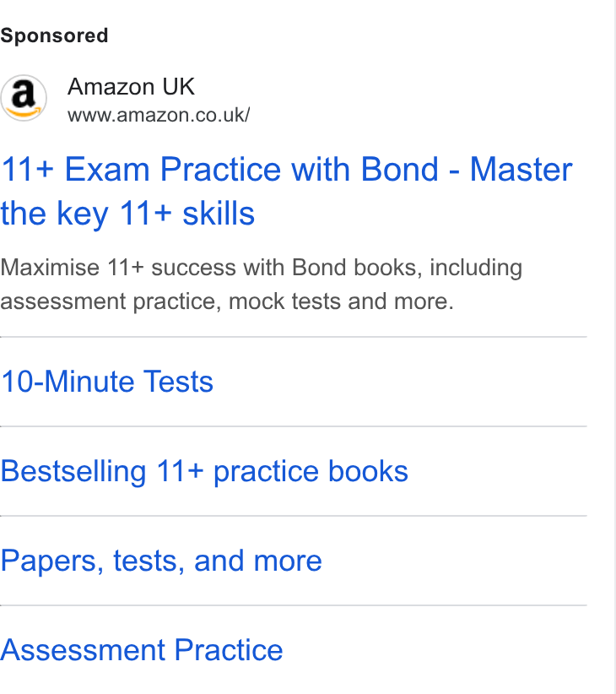
Task: Open Bestselling 11+ practice books sitelink
Action: (204, 471)
